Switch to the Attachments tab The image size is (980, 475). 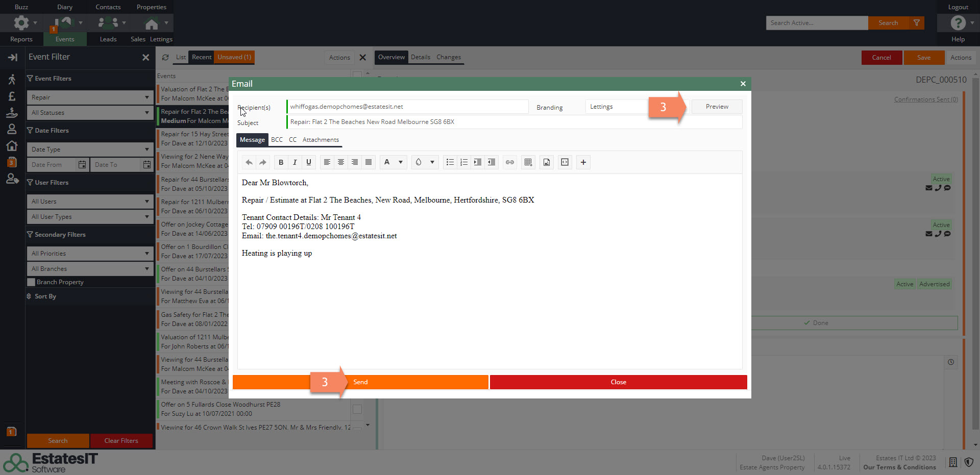tap(321, 140)
